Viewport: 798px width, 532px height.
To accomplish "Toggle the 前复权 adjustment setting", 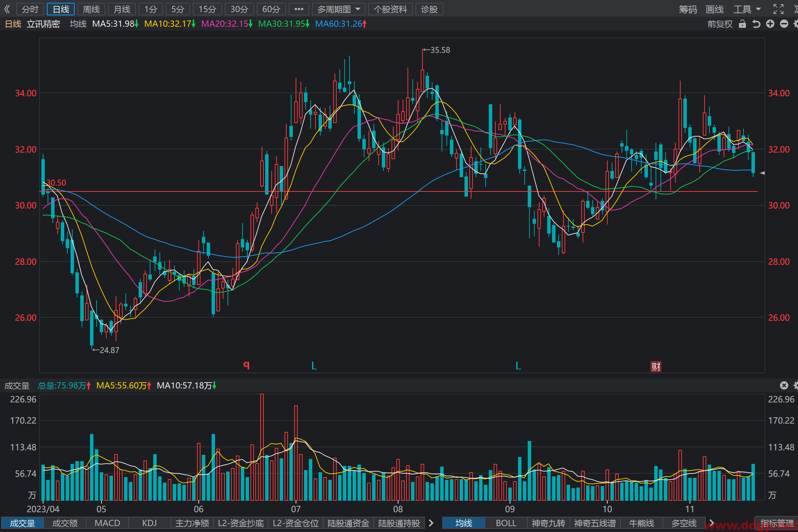I will [720, 24].
